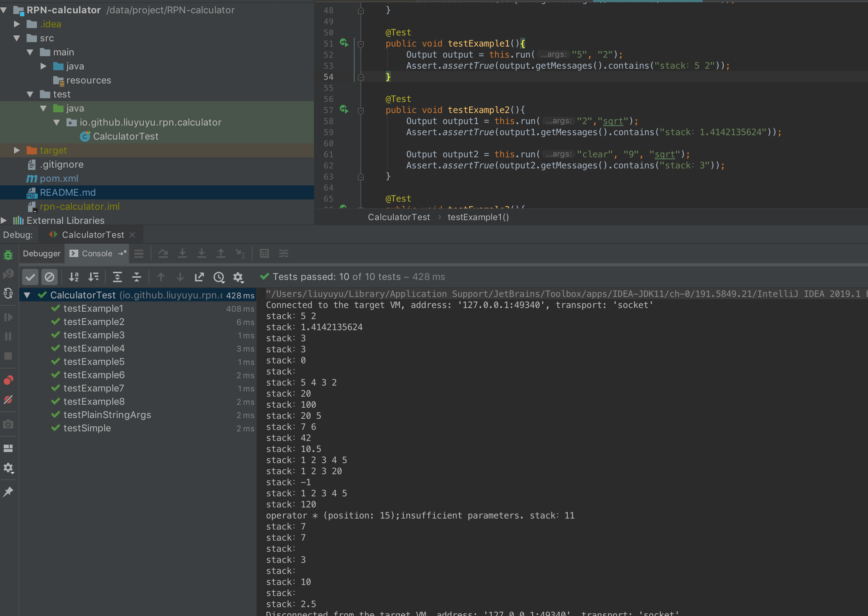Click the Rerun debug bug icon

point(8,254)
